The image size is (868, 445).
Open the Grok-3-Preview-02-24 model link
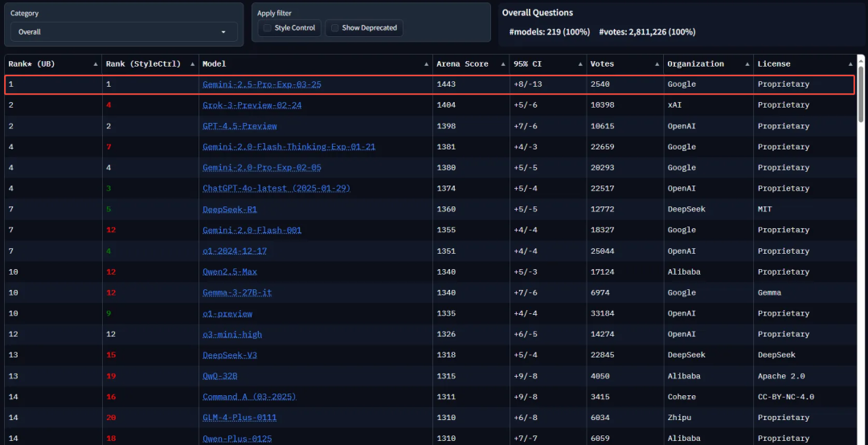(252, 105)
